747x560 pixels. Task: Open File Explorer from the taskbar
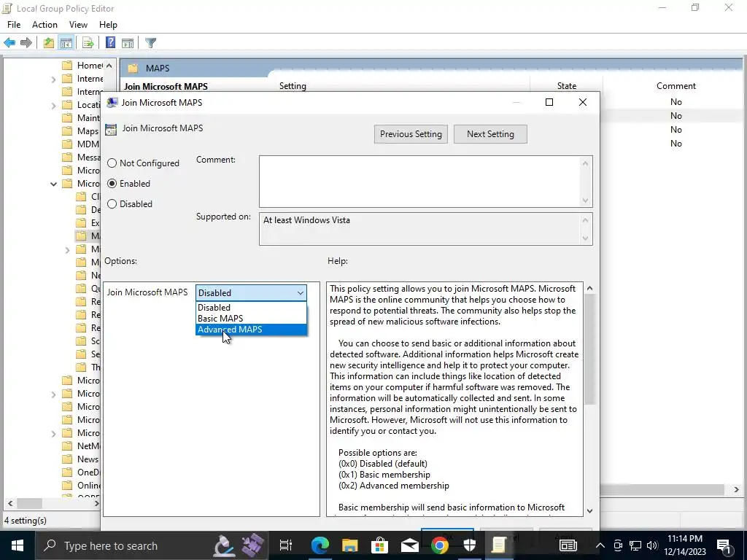349,545
